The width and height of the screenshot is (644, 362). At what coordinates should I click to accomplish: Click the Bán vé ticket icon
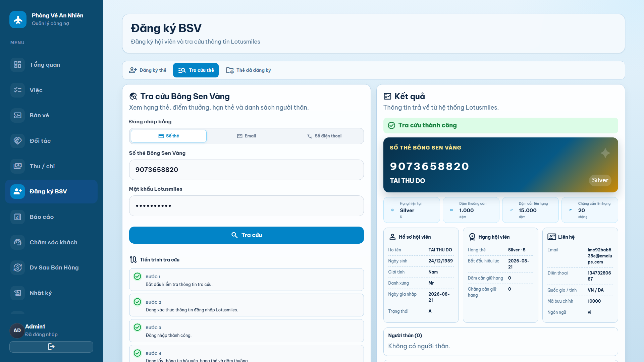pos(17,115)
